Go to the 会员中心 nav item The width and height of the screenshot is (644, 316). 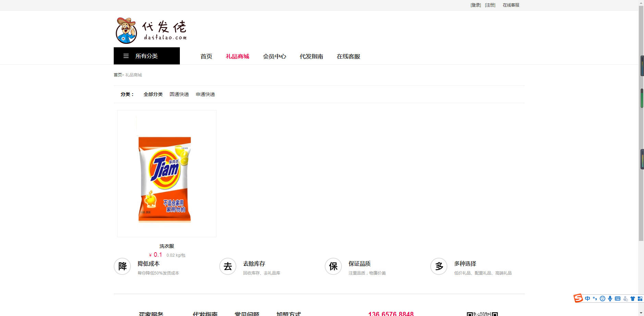coord(274,56)
